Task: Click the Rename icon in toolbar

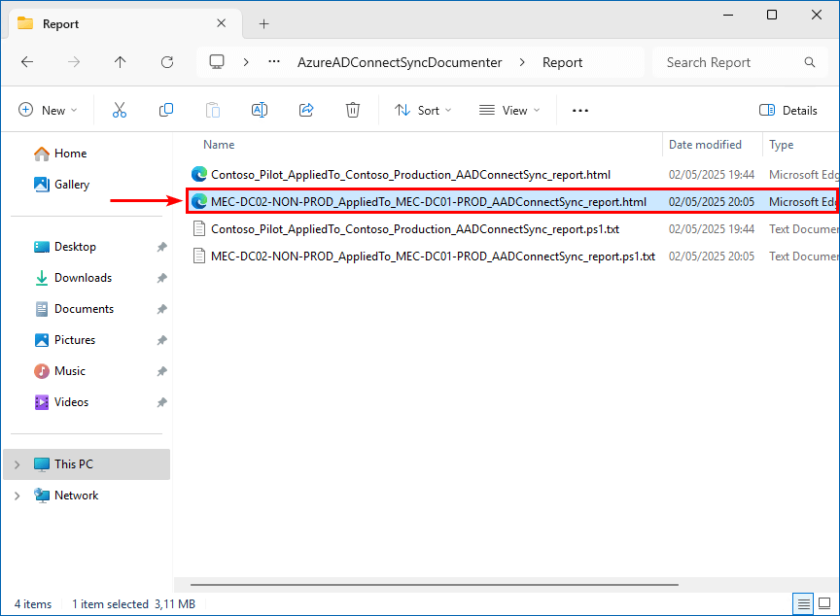Action: 260,110
